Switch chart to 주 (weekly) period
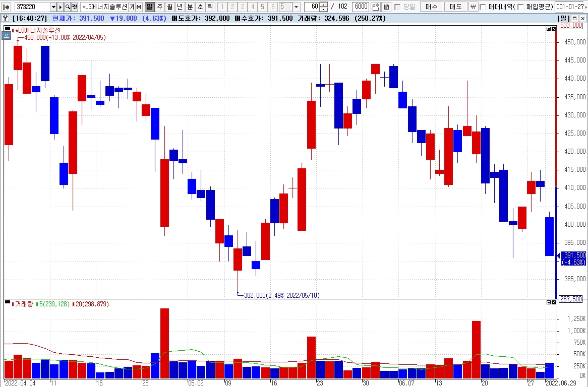Image resolution: width=588 pixels, height=387 pixels. tap(160, 7)
